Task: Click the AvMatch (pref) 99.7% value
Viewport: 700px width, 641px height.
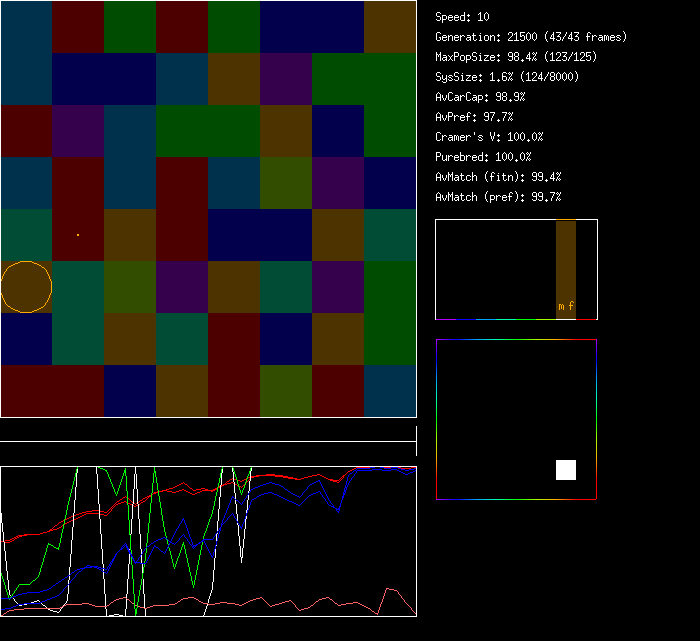Action: pos(498,197)
